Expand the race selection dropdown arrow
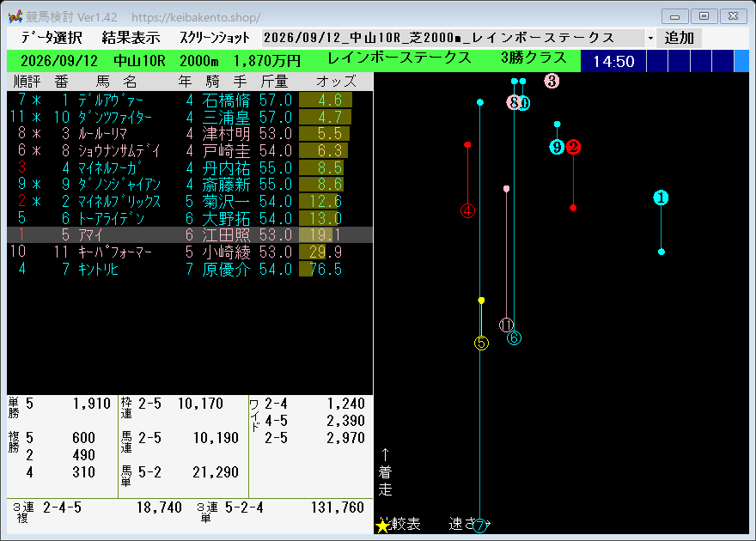Viewport: 756px width, 541px height. [650, 38]
